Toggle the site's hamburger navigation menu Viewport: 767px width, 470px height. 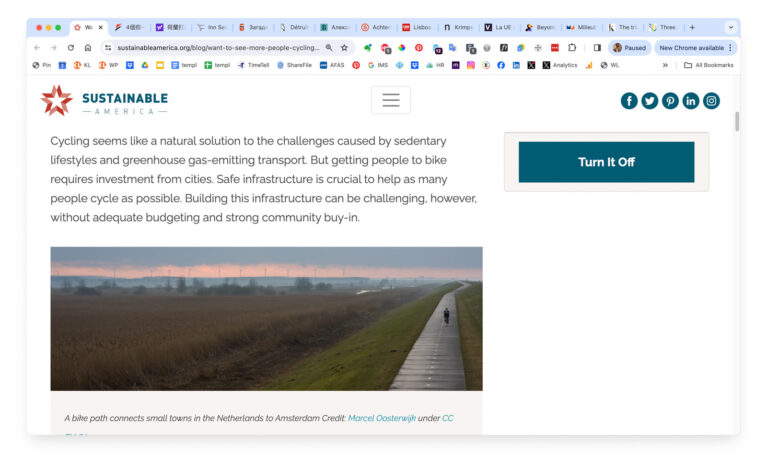click(x=390, y=100)
